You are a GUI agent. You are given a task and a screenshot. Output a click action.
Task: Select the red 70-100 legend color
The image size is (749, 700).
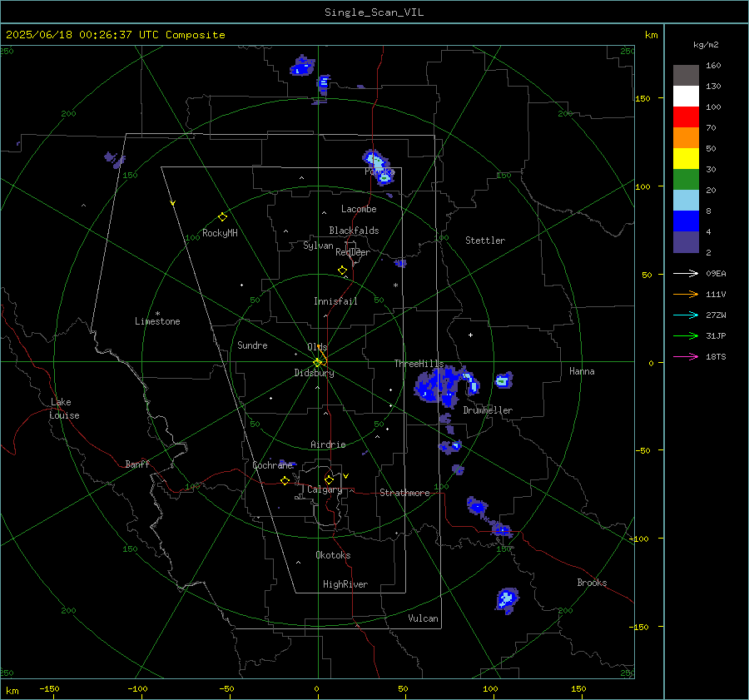point(686,117)
